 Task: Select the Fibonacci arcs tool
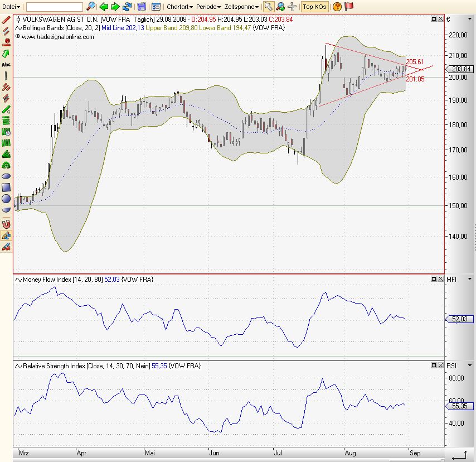coord(6,165)
